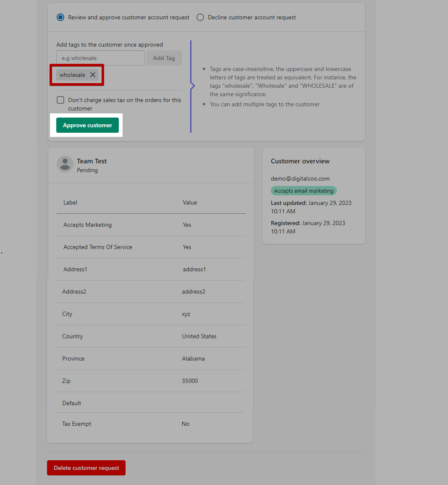Select the Pending status under Team Test

coord(87,170)
